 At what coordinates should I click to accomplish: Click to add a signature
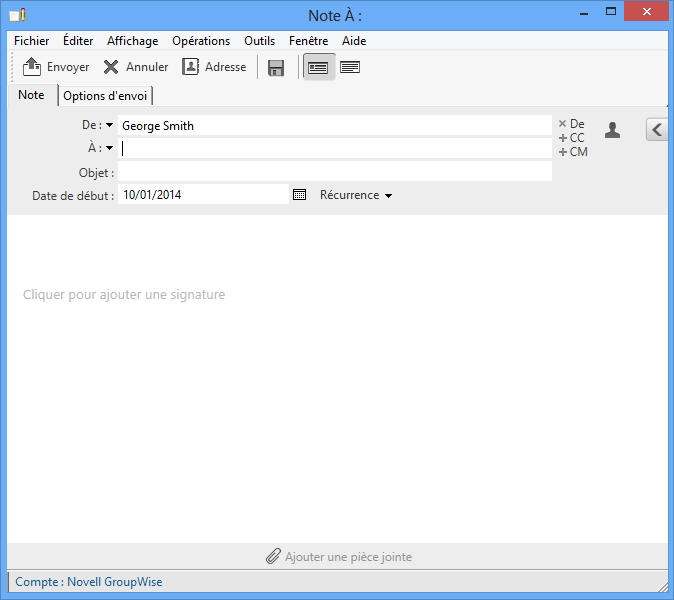point(124,294)
